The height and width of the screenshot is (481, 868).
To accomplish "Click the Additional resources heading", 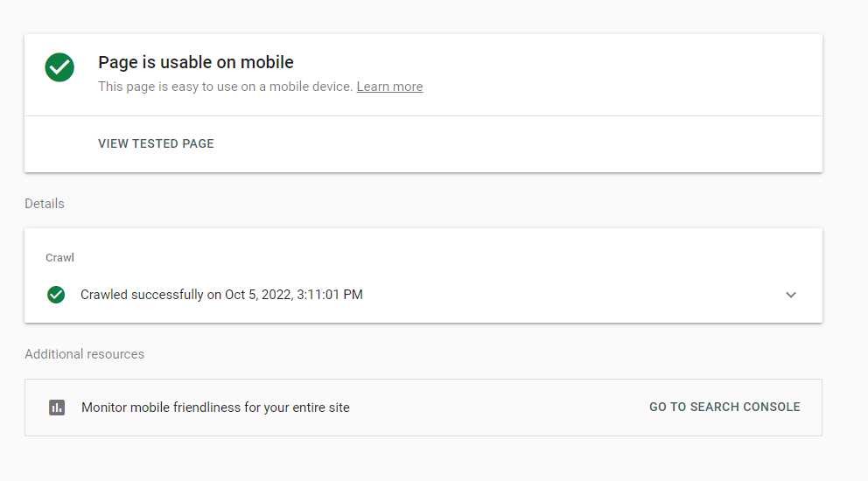I will tap(84, 354).
